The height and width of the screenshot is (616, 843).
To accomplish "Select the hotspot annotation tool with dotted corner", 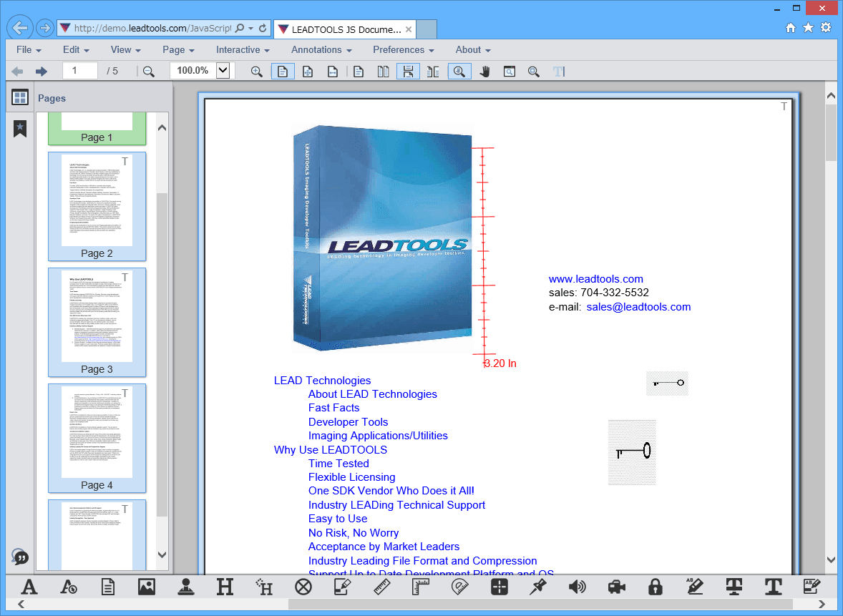I will [264, 587].
